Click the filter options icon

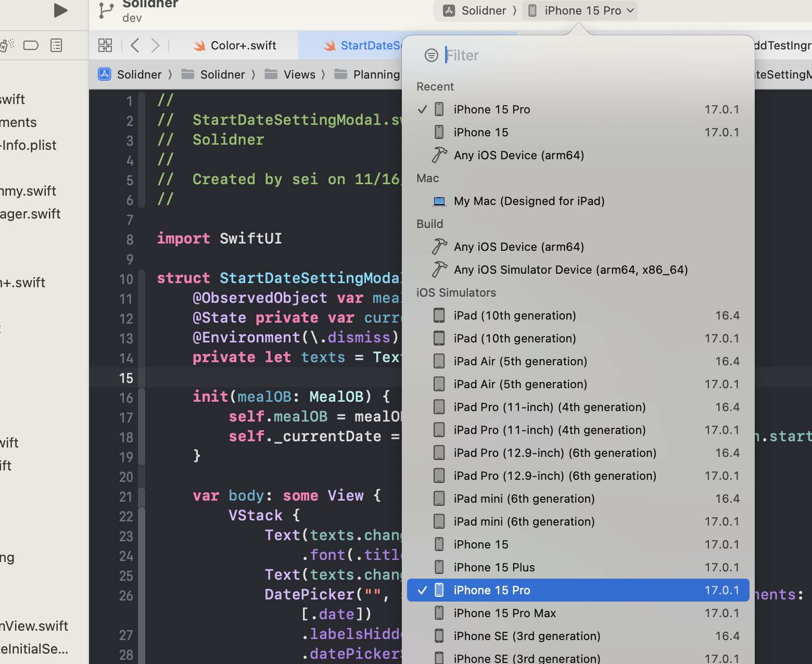pos(432,55)
